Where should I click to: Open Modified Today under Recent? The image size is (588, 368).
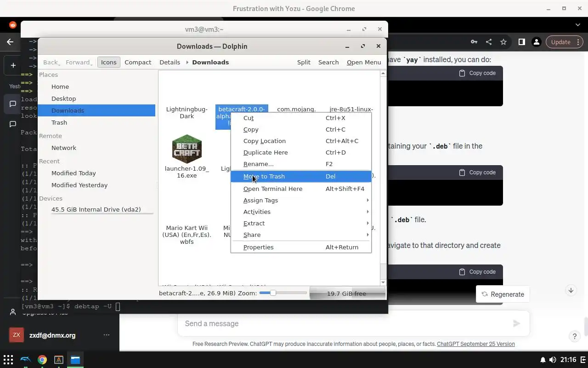click(96, 173)
